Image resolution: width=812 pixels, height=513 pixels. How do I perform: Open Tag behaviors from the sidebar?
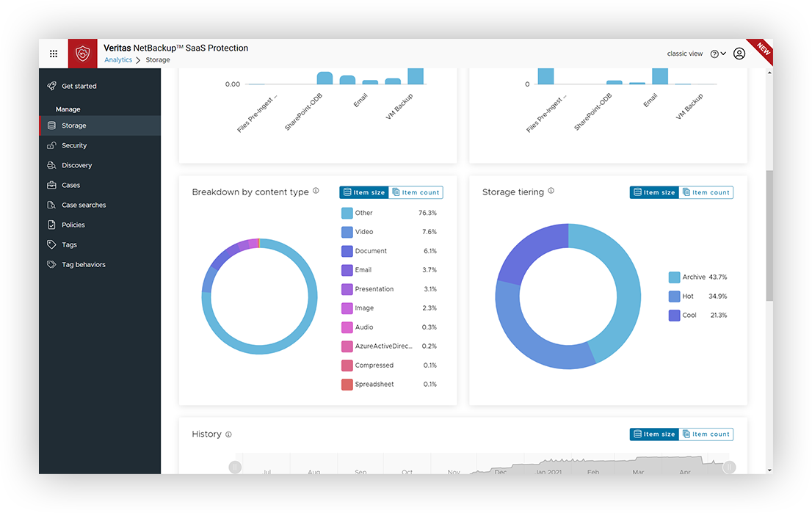[x=83, y=264]
